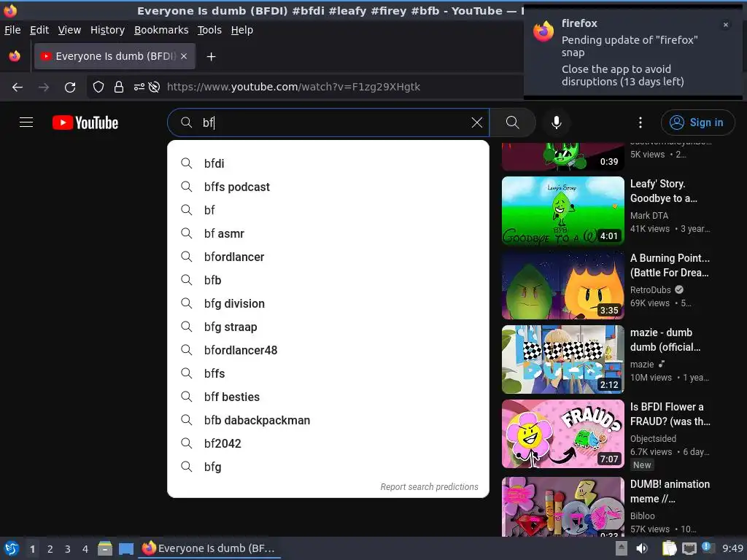Screen dimensions: 747x560
Task: Open the Help menu
Action: (x=242, y=30)
